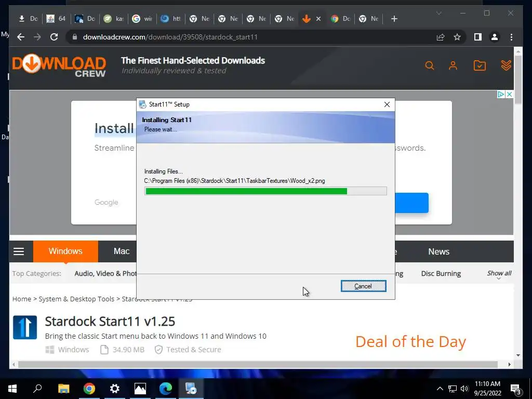Click the Download Crew logo

tap(59, 66)
